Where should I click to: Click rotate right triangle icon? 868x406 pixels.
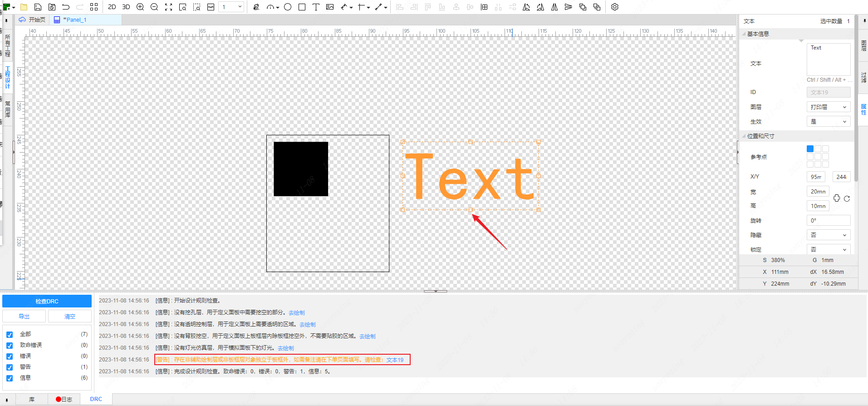coord(540,7)
